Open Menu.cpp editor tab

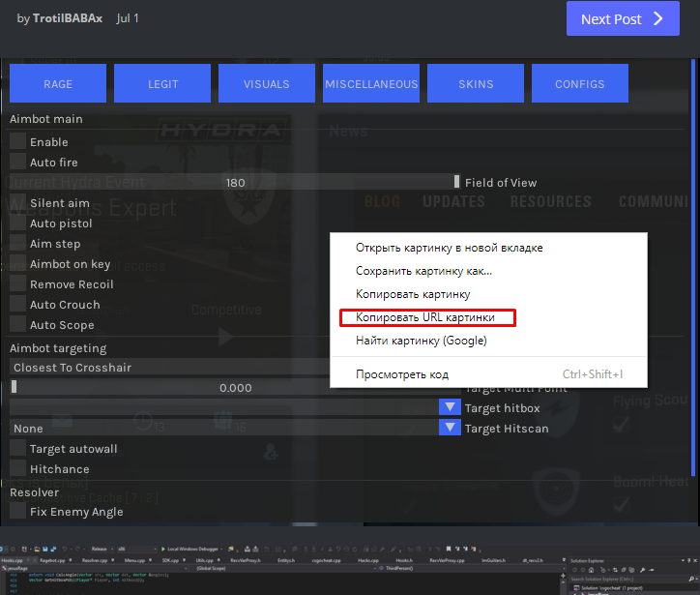pos(134,560)
